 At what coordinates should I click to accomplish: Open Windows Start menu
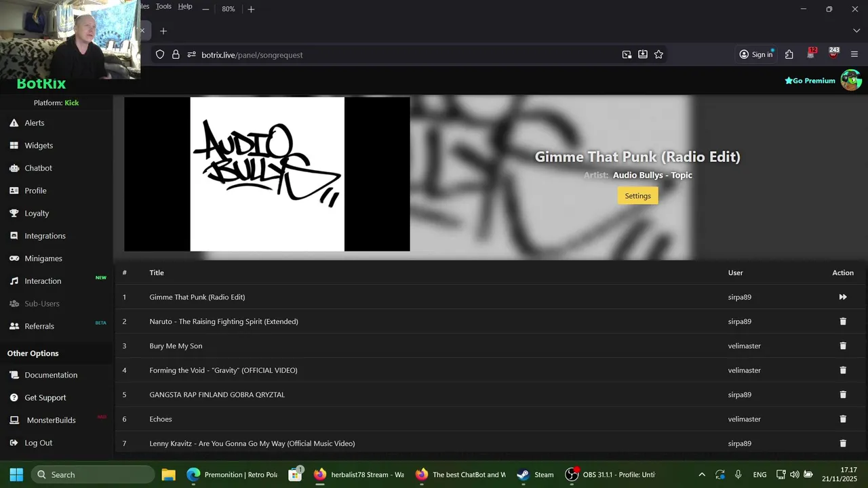point(16,474)
